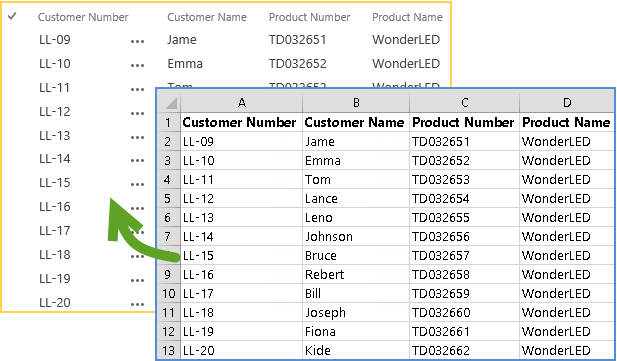
Task: Click TD032652 in the list view
Action: tap(297, 63)
